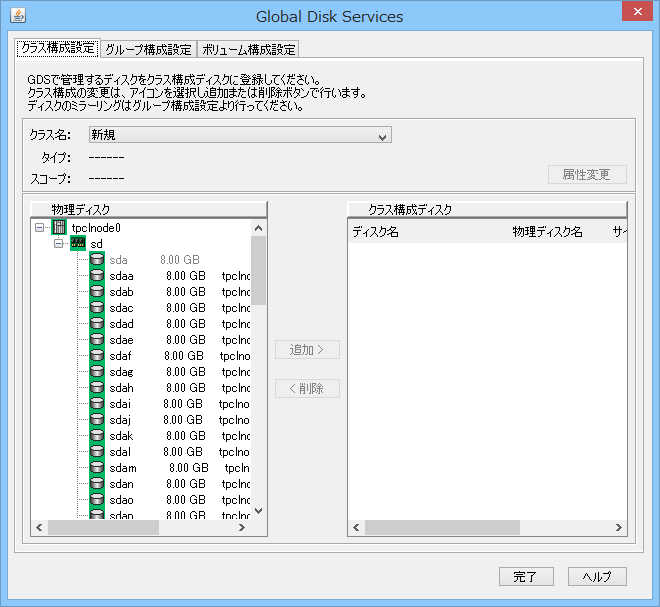Select the sdam disk icon
This screenshot has width=660, height=607.
coord(97,467)
